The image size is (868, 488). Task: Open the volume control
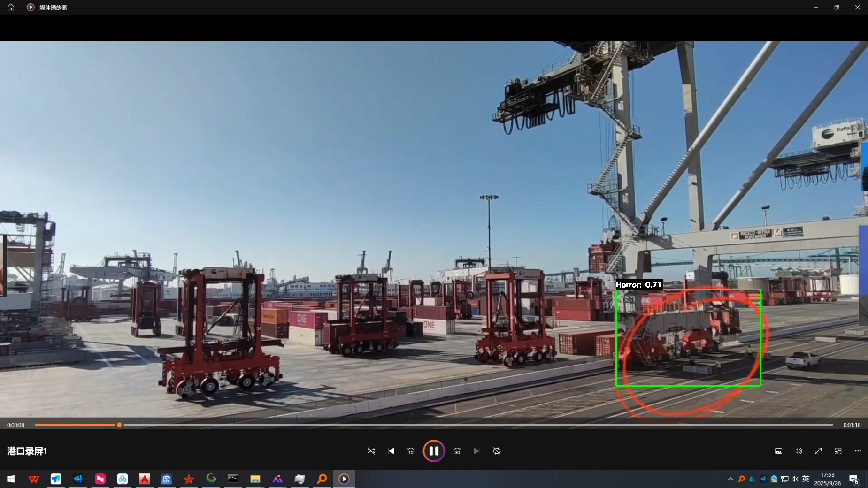tap(798, 451)
